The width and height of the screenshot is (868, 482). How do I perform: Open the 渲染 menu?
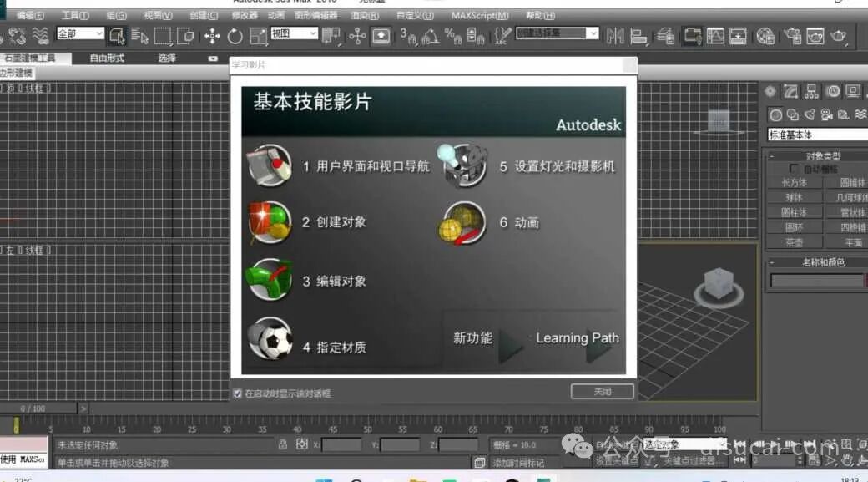click(366, 14)
